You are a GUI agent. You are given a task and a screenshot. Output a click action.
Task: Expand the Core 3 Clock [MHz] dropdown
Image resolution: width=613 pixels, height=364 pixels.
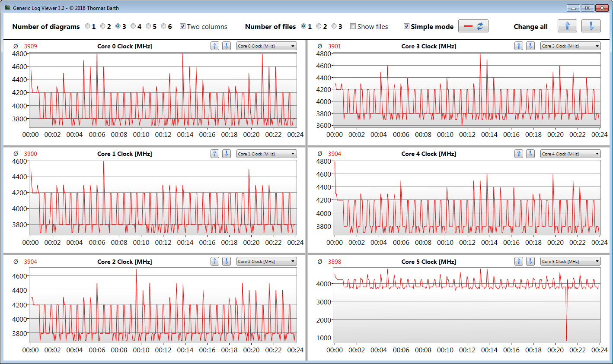point(570,46)
